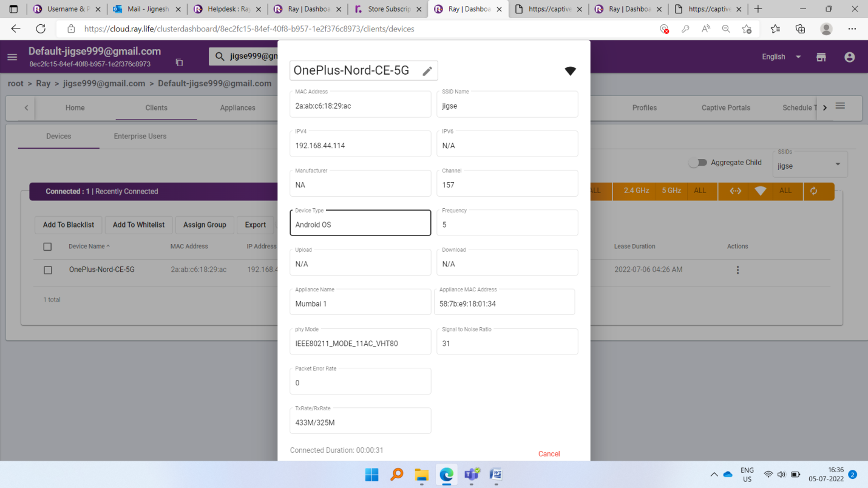Click the Device Type field
This screenshot has width=868, height=488.
point(361,223)
